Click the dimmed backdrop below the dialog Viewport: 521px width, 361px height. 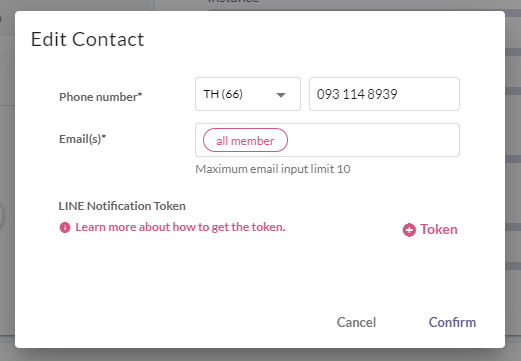[260, 355]
